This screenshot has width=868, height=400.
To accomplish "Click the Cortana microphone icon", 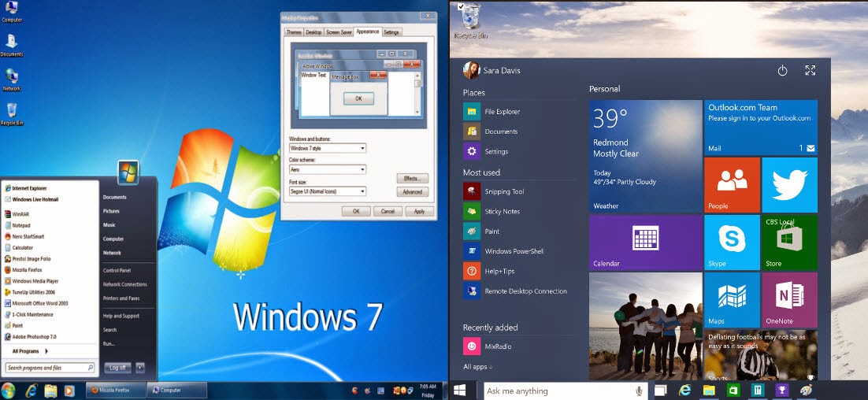I will tap(639, 391).
